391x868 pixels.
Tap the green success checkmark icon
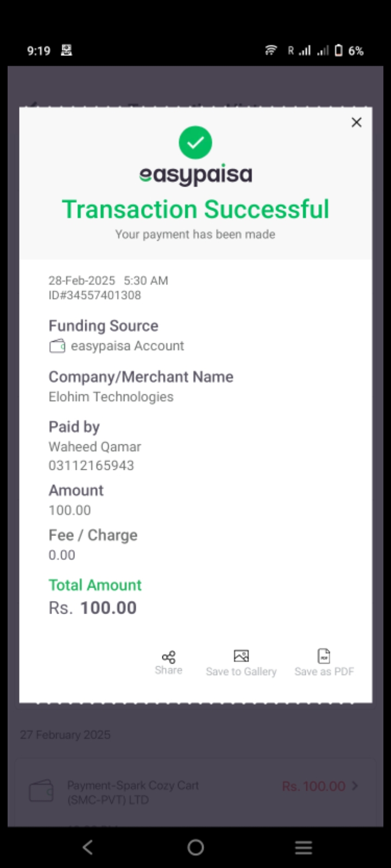195,143
